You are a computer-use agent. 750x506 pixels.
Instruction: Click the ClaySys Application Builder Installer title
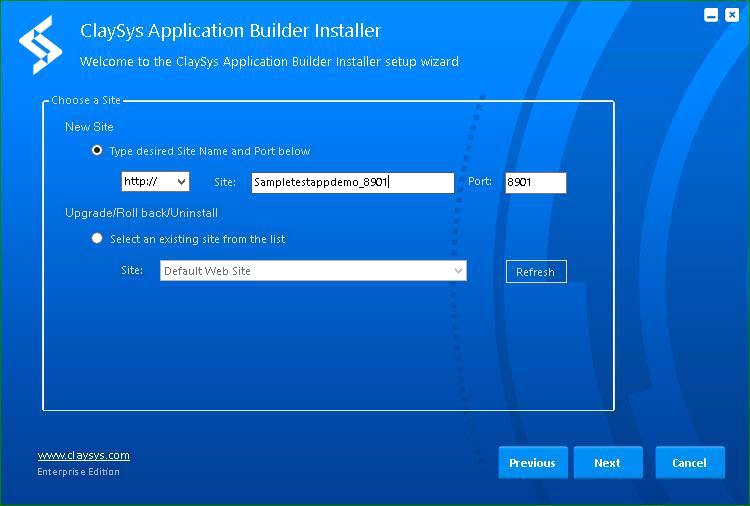[x=231, y=31]
